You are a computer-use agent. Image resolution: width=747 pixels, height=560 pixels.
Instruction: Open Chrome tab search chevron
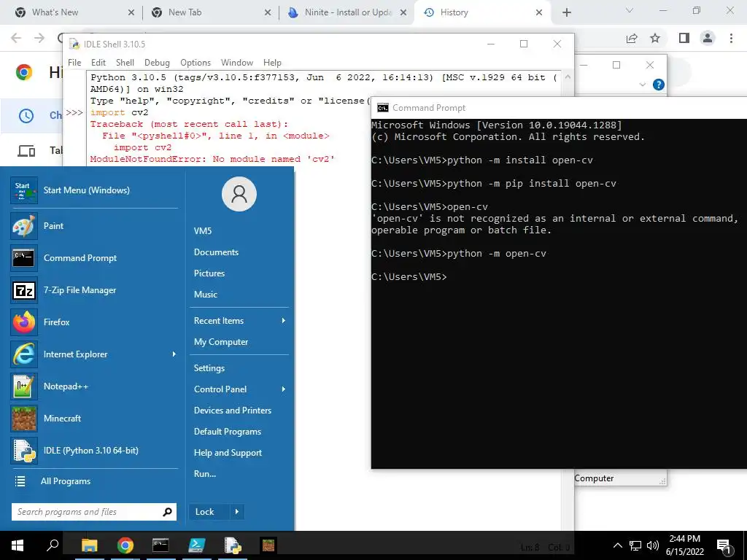[x=629, y=10]
